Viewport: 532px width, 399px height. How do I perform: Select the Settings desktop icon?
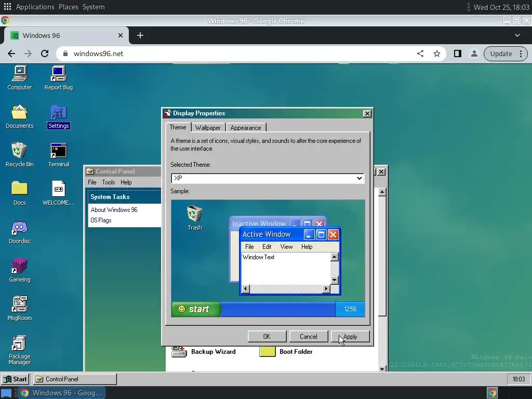point(58,116)
